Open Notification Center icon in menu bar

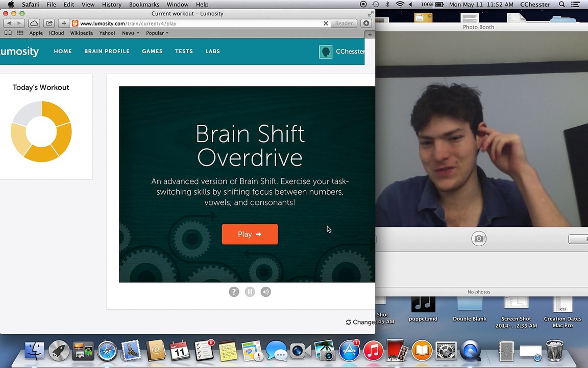[x=575, y=5]
